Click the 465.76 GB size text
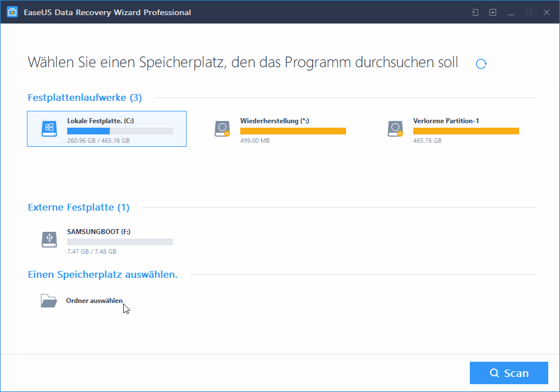 tap(427, 141)
